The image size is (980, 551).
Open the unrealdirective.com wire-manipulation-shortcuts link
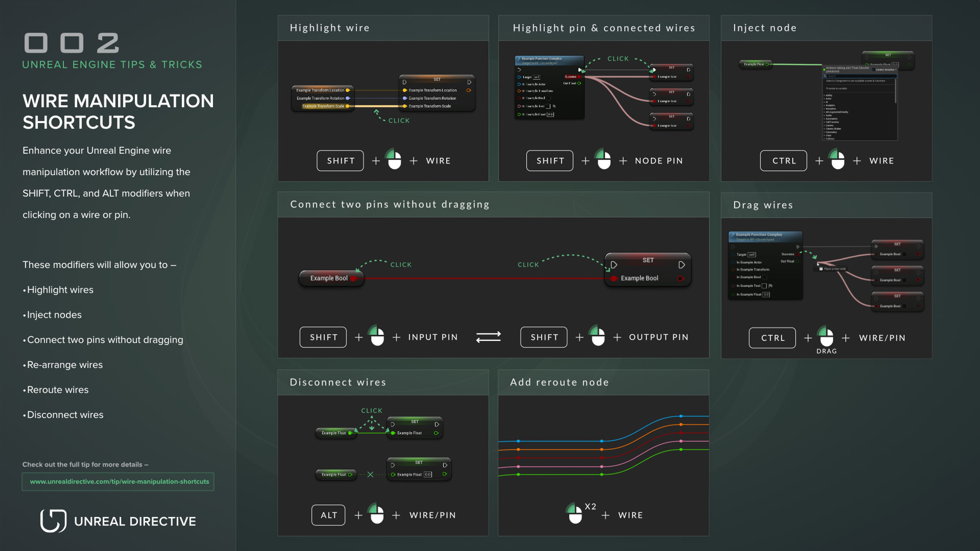pyautogui.click(x=119, y=481)
